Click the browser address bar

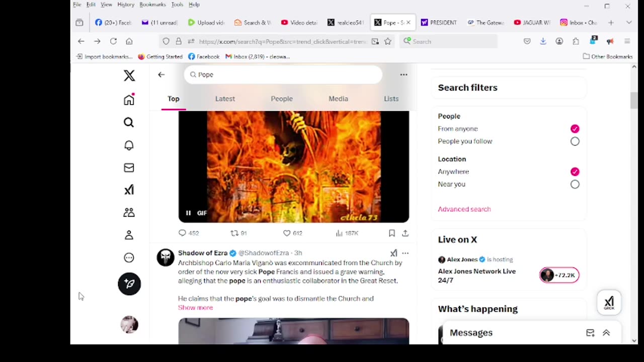(282, 42)
